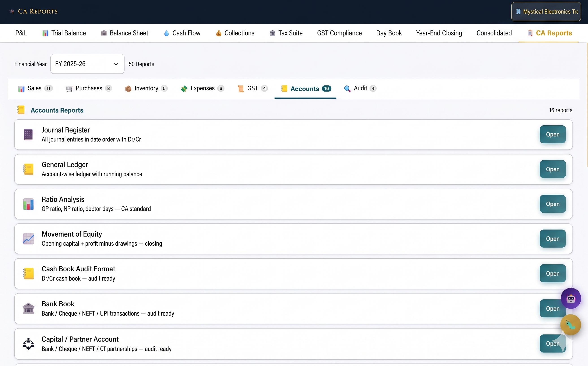Click the Sales count badge 11
The height and width of the screenshot is (366, 588).
[x=48, y=89]
